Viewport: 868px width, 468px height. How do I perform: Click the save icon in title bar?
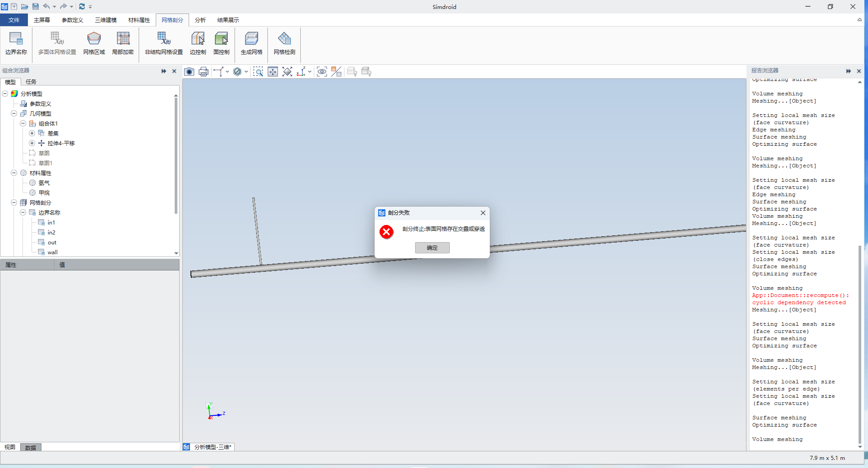(x=36, y=6)
